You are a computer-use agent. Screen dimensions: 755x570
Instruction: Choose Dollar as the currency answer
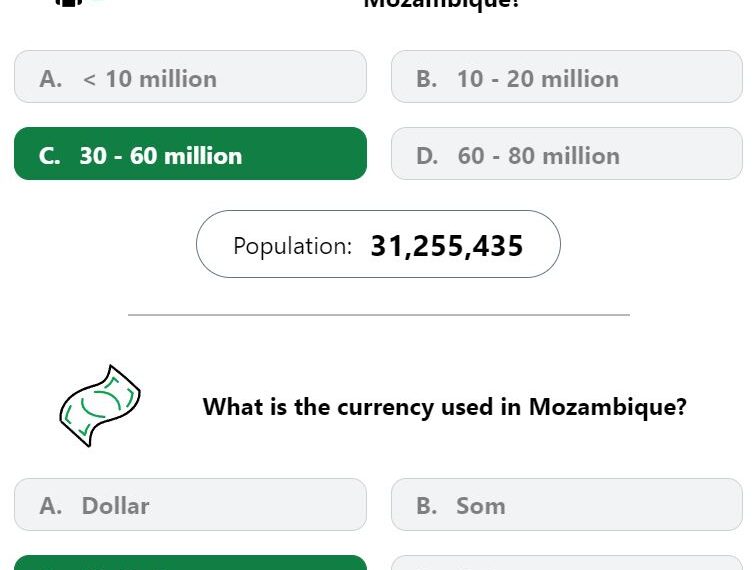pyautogui.click(x=190, y=505)
